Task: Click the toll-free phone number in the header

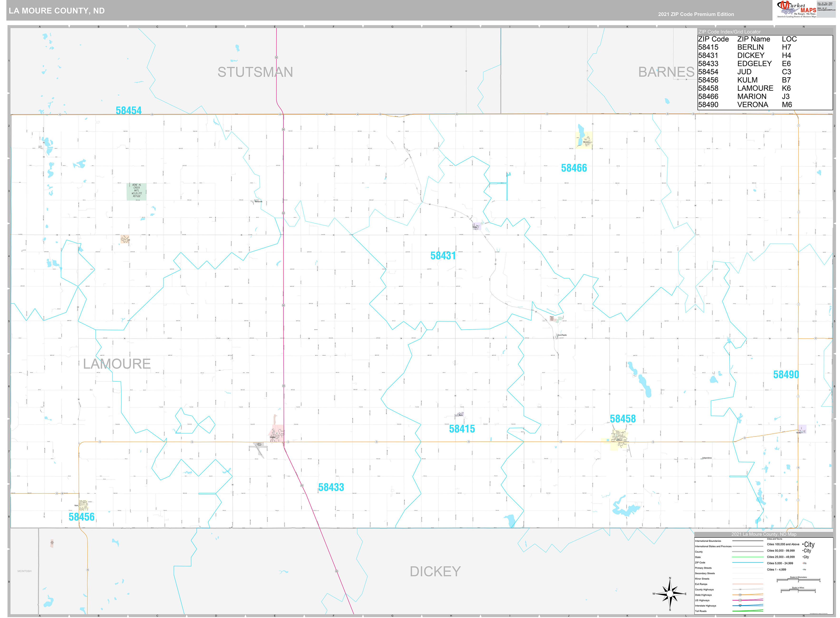Action: tap(825, 5)
